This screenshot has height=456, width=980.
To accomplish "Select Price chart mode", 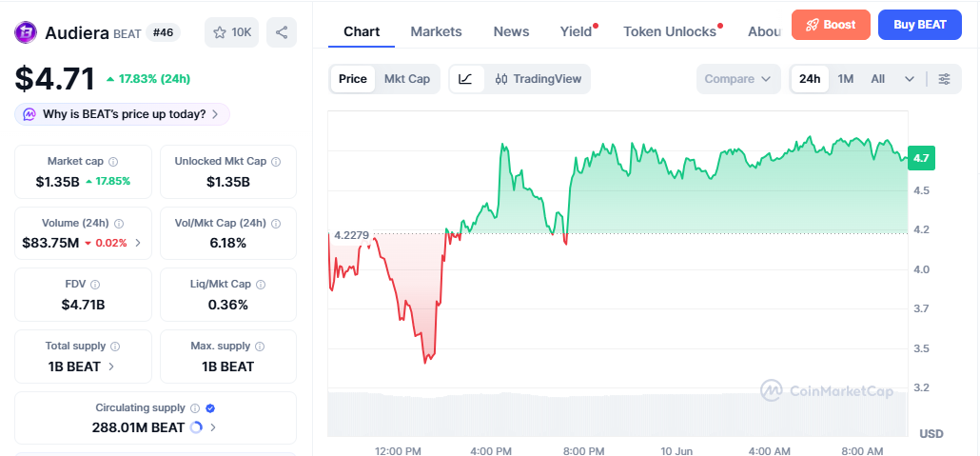I will pos(352,79).
